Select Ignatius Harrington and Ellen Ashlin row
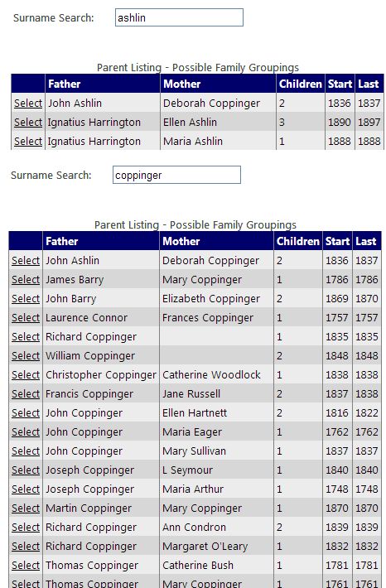The height and width of the screenshot is (588, 386). point(28,123)
